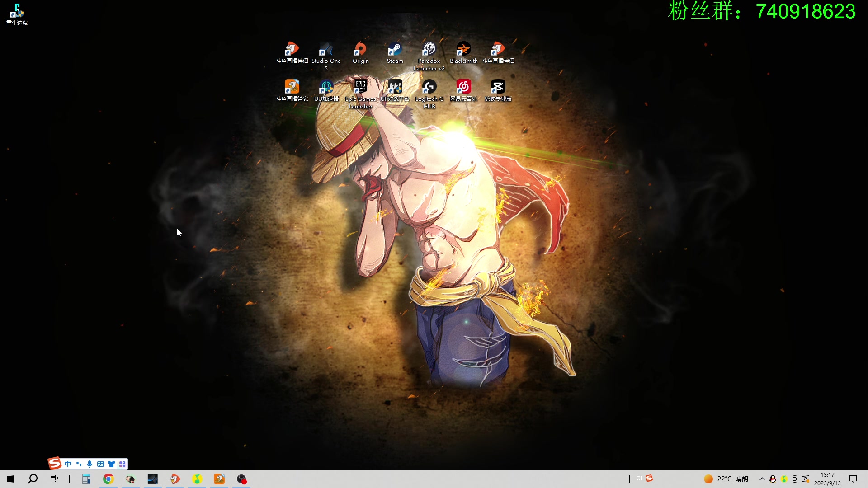Open Sogou toolbox grid icon

[x=122, y=464]
